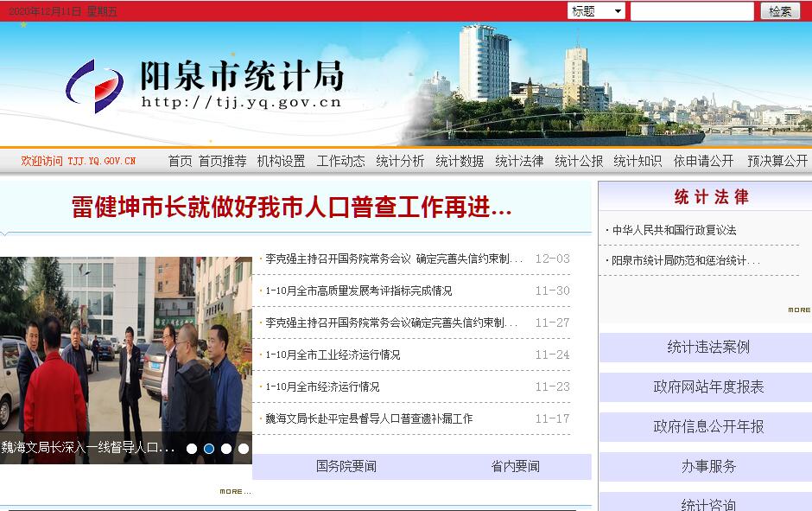
Task: Switch to the 省内要闻 tab
Action: (x=515, y=466)
